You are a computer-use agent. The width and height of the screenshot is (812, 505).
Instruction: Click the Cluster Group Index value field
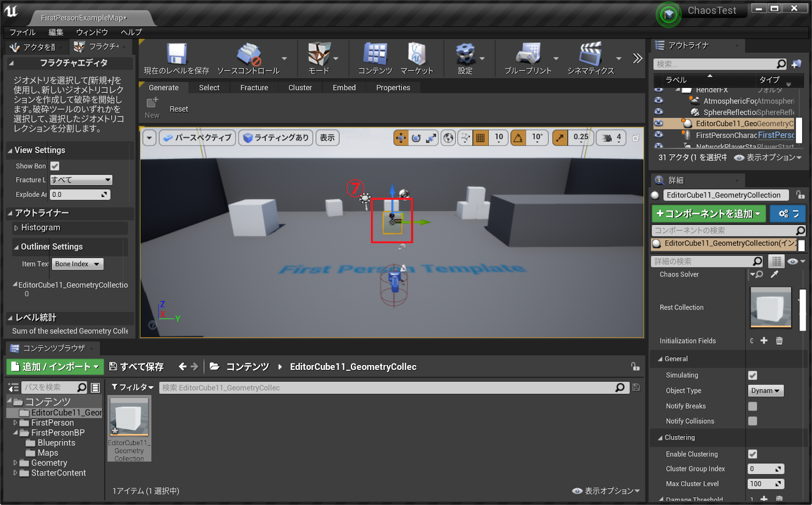tap(766, 469)
